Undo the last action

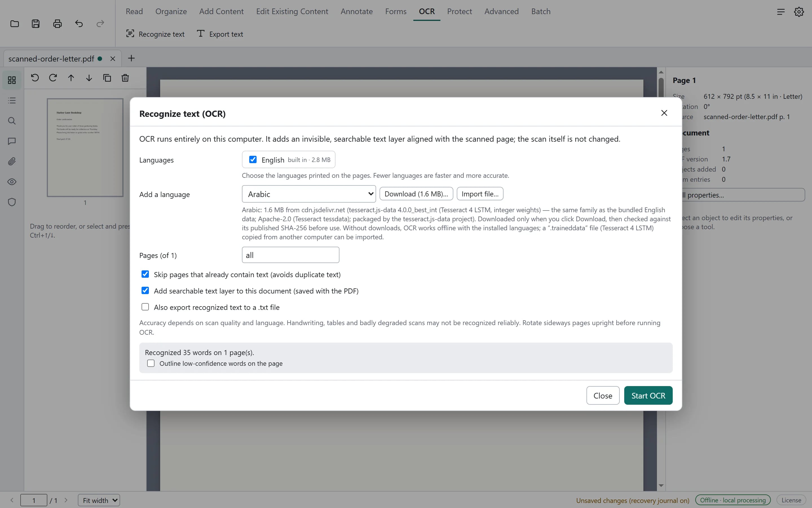point(79,24)
